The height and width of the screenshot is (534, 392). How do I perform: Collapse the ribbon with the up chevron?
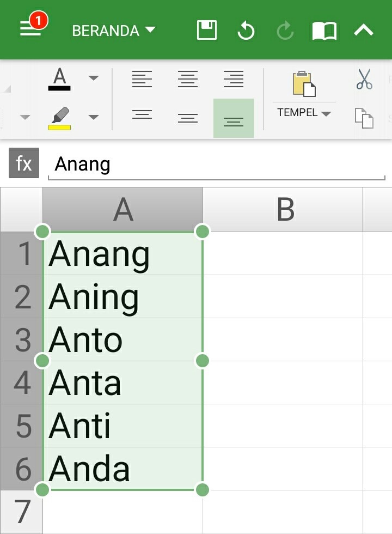point(364,31)
